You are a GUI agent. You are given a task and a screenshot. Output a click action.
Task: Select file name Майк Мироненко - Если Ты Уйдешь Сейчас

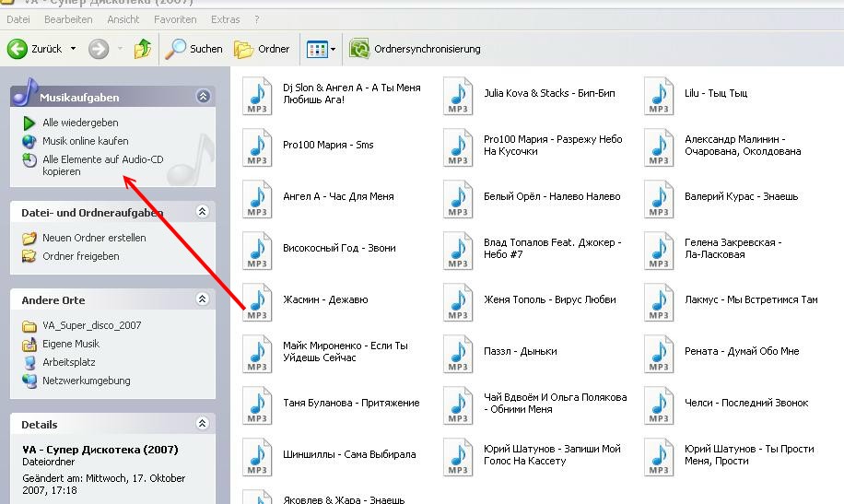point(346,352)
